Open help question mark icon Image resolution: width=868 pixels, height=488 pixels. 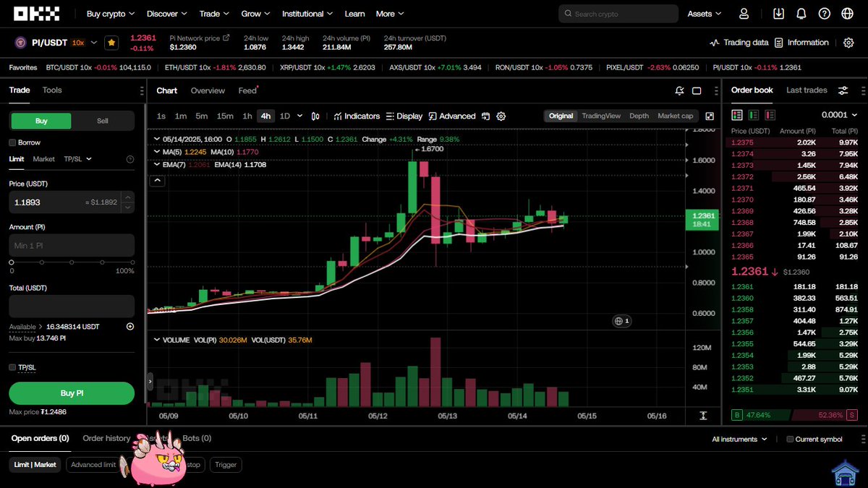click(x=824, y=14)
